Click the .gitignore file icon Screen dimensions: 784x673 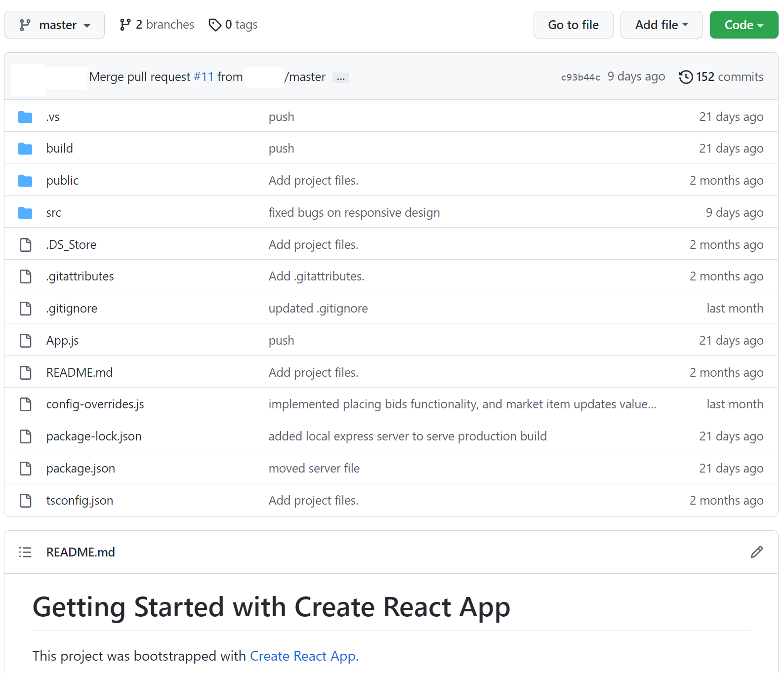(25, 309)
